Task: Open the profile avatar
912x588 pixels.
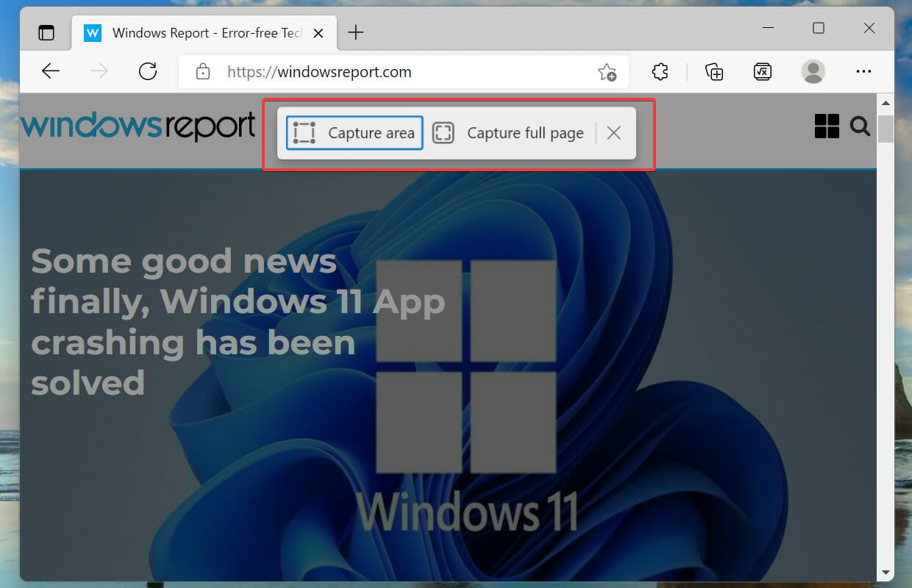Action: (x=813, y=71)
